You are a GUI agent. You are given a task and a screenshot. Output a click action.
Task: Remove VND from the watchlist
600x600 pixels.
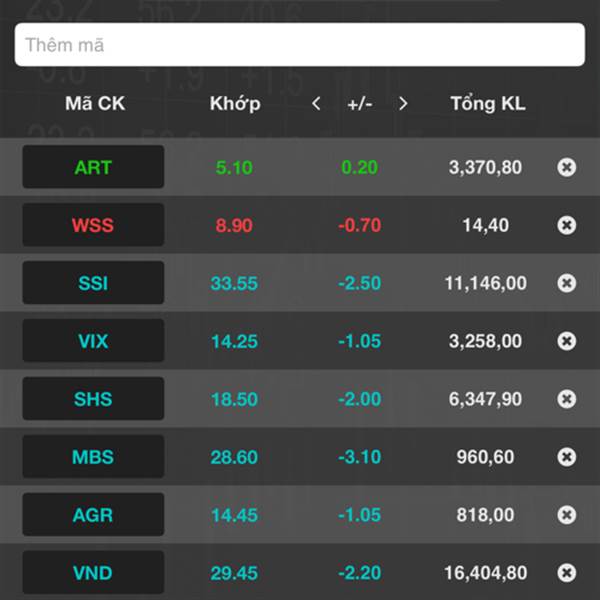click(x=566, y=573)
